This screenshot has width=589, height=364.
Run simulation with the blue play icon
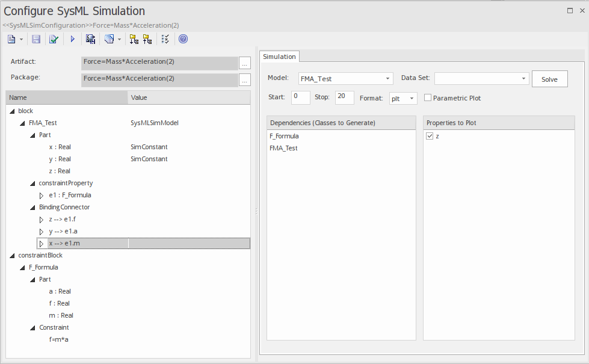[72, 39]
